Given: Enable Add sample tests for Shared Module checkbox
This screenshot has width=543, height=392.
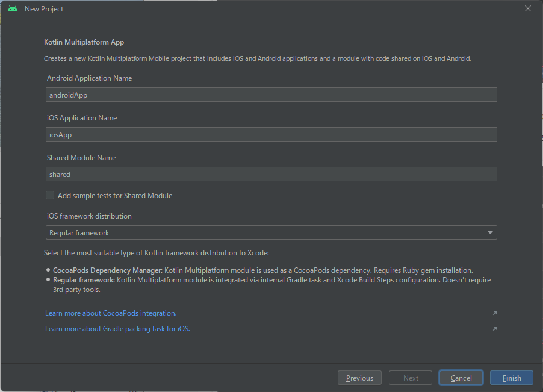Looking at the screenshot, I should point(50,195).
